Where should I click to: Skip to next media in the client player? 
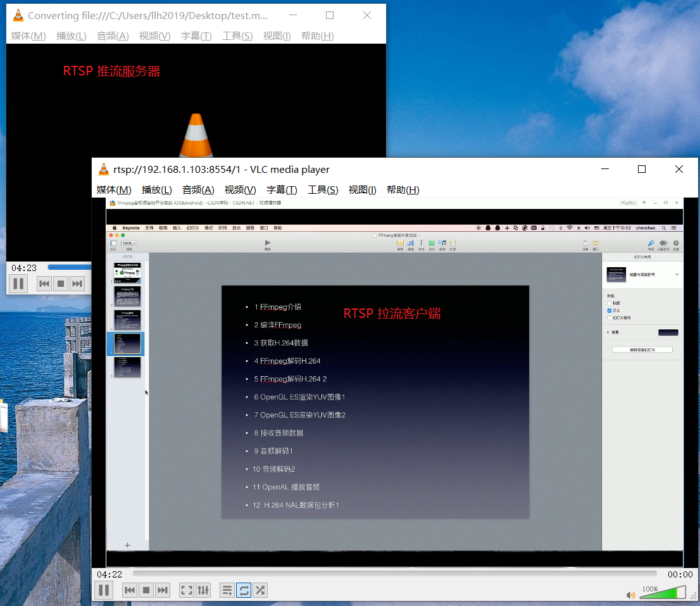click(163, 590)
